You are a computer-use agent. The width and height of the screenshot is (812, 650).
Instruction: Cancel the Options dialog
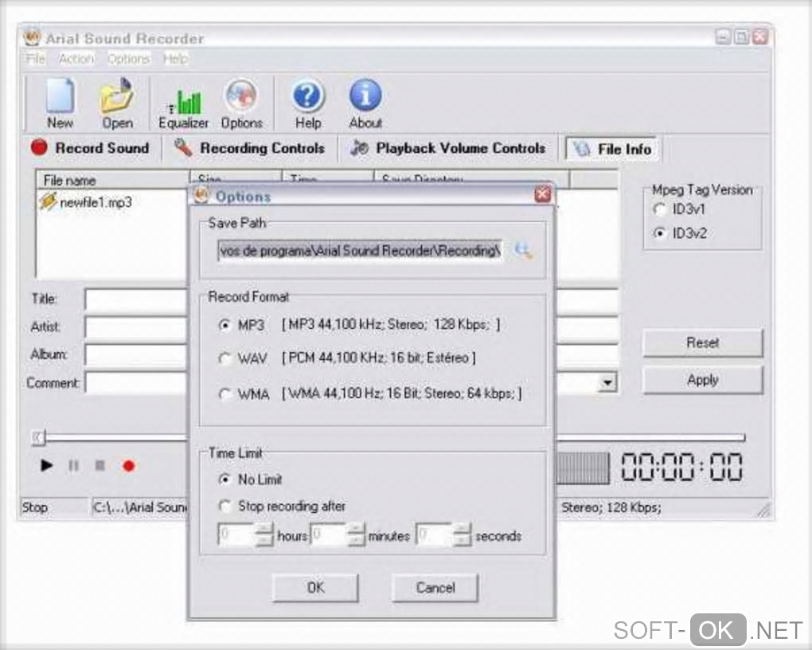435,588
